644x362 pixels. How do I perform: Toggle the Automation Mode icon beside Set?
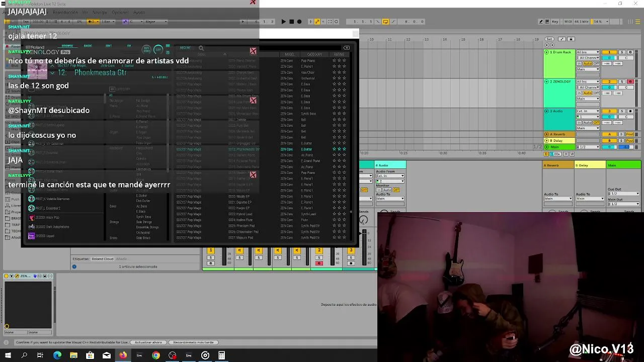[x=562, y=39]
